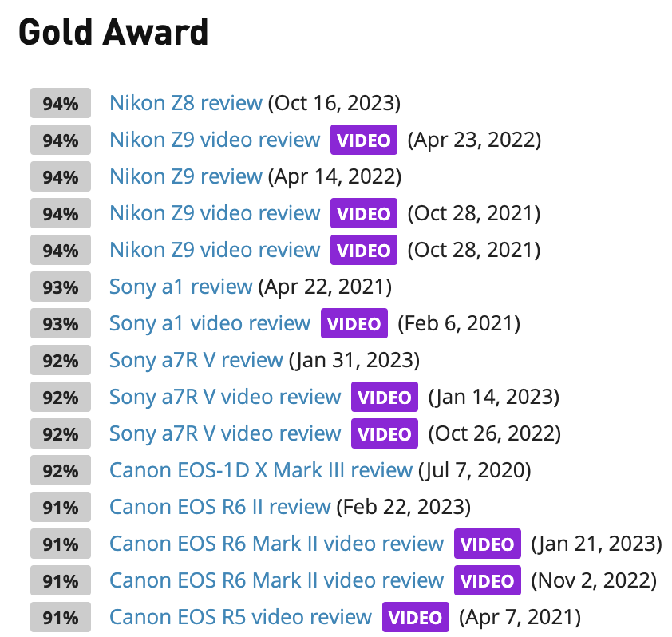
Task: Click the 93% score badge beside Sony a1 review
Action: (60, 287)
